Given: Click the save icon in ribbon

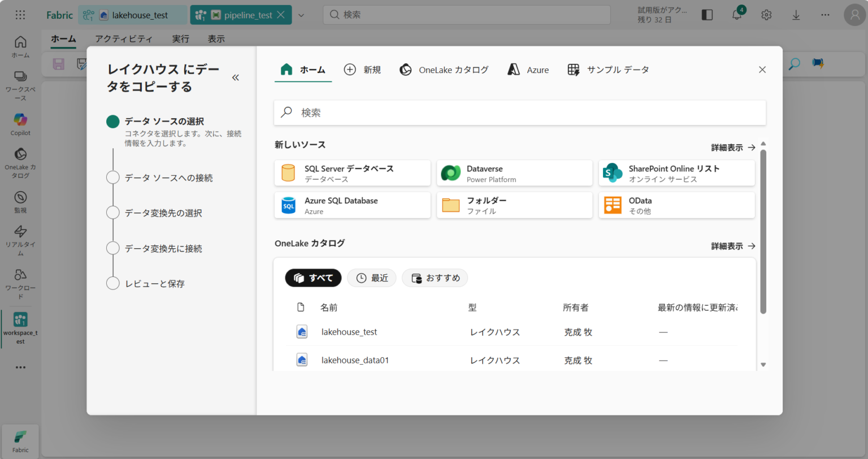Looking at the screenshot, I should coord(59,64).
